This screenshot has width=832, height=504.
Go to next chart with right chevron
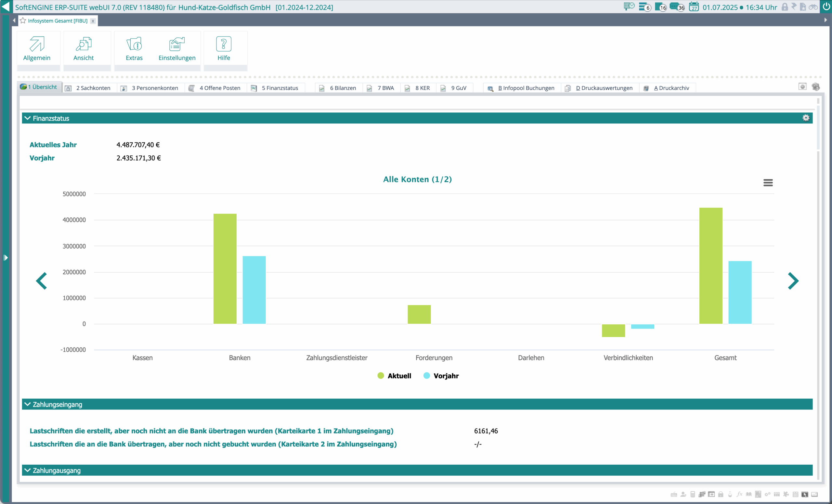793,281
